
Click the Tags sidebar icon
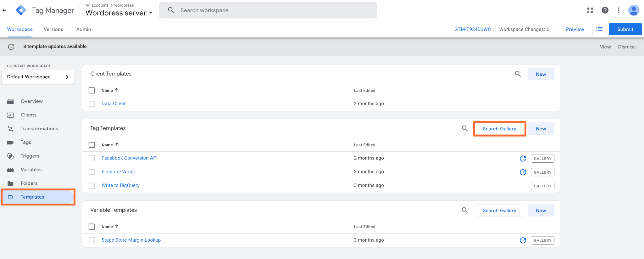click(x=10, y=142)
